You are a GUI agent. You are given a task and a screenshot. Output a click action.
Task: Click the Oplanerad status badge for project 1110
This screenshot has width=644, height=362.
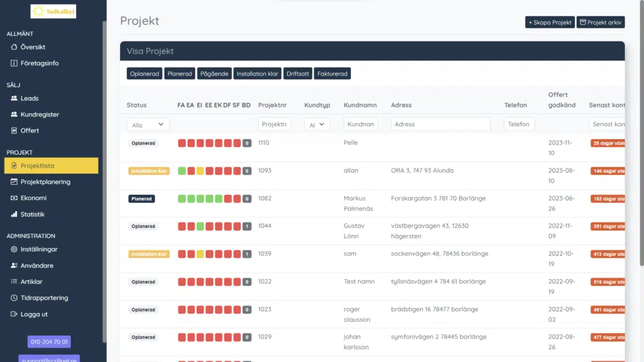click(143, 143)
